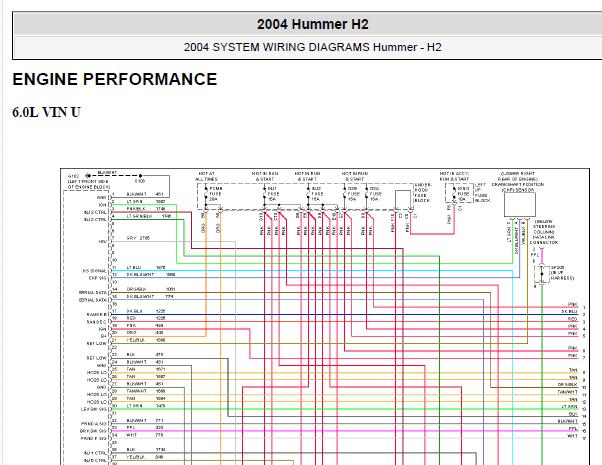Click the "LT BLU" wire label at pin 11

[x=134, y=267]
